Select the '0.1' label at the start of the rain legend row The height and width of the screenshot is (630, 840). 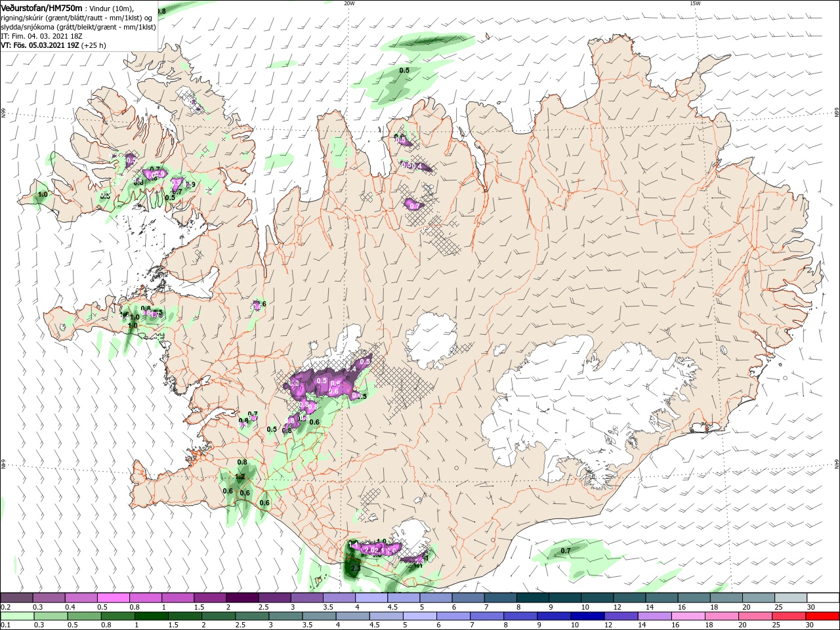[x=5, y=625]
